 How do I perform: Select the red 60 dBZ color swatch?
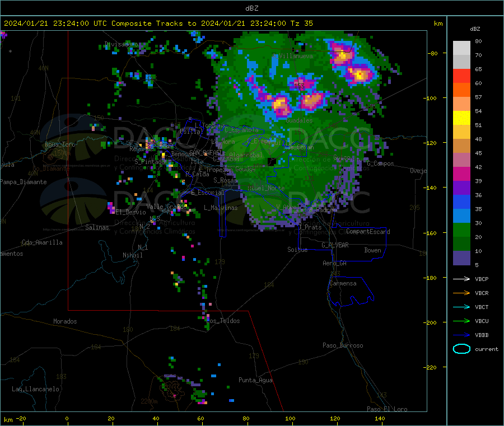coord(461,76)
